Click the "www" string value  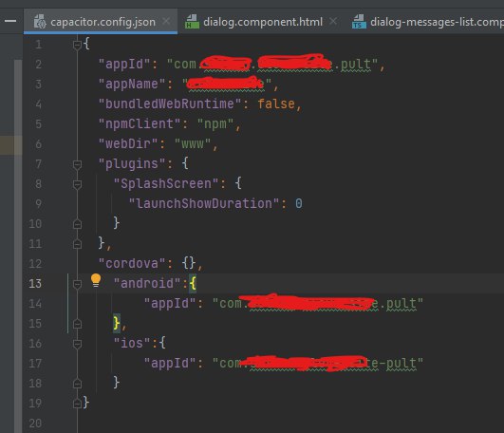click(x=193, y=144)
